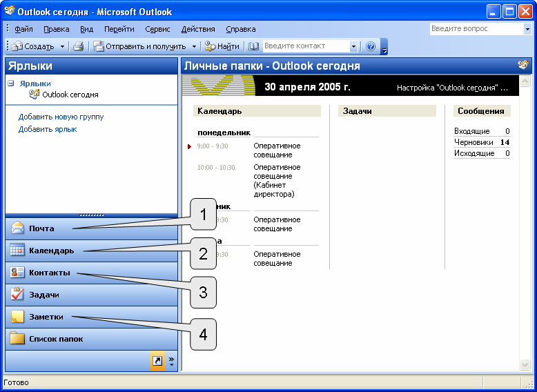This screenshot has width=537, height=392.
Task: Click the Календарь navigation button
Action: point(91,251)
